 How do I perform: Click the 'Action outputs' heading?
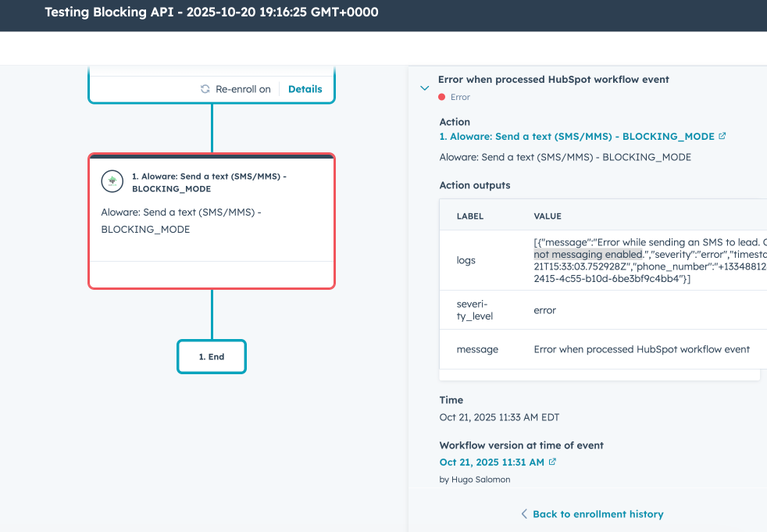[474, 185]
